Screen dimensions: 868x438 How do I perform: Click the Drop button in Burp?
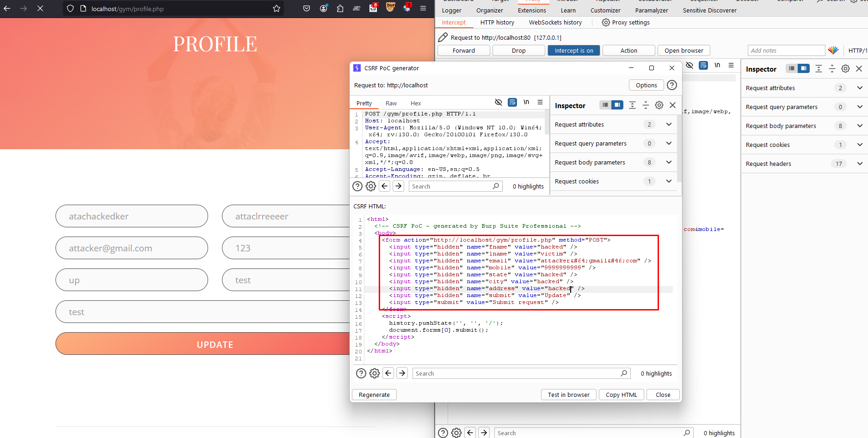[x=519, y=50]
